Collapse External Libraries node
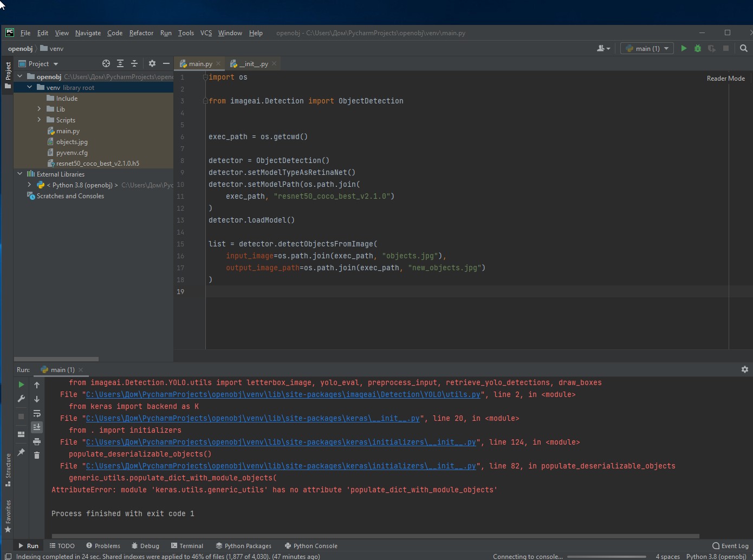The height and width of the screenshot is (560, 753). (x=20, y=174)
